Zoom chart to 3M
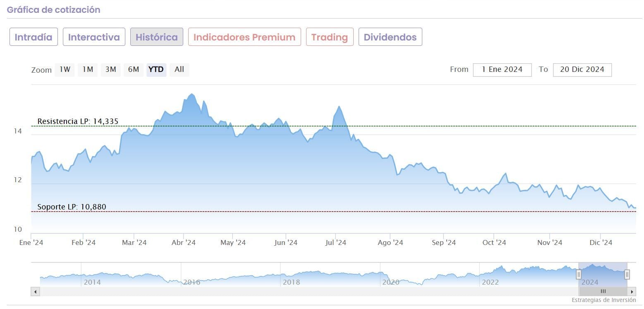Image resolution: width=644 pixels, height=309 pixels. point(110,69)
